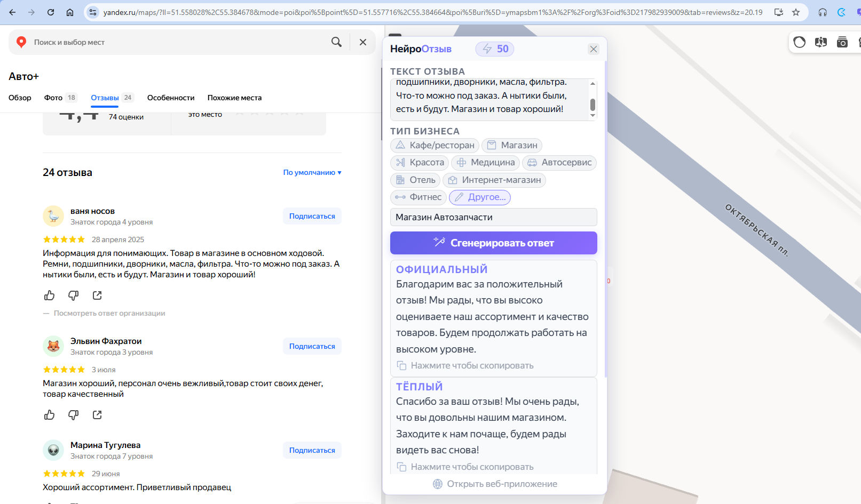This screenshot has width=861, height=504.
Task: Open ваня носов's goose avatar
Action: (x=53, y=216)
